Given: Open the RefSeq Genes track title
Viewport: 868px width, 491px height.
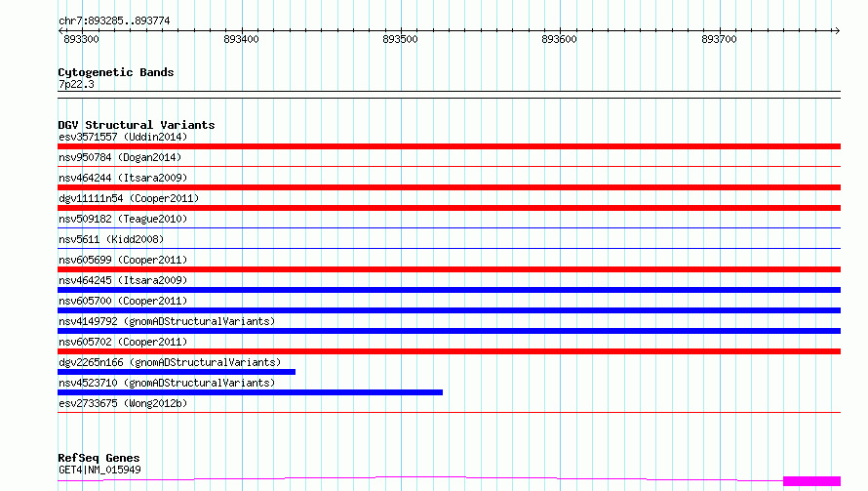Looking at the screenshot, I should pos(99,458).
